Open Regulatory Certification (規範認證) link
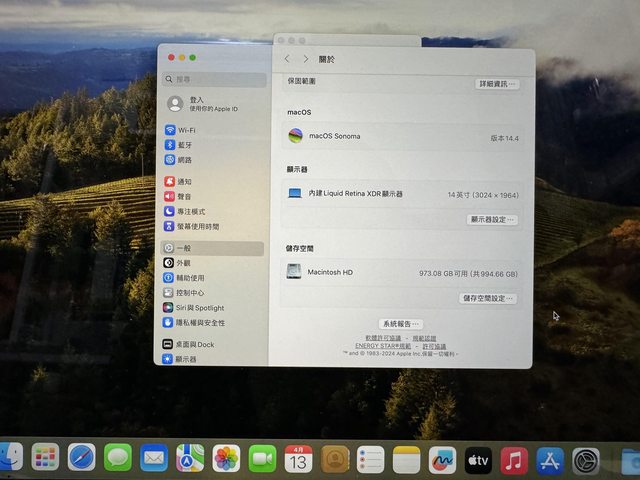This screenshot has height=480, width=640. (x=424, y=338)
